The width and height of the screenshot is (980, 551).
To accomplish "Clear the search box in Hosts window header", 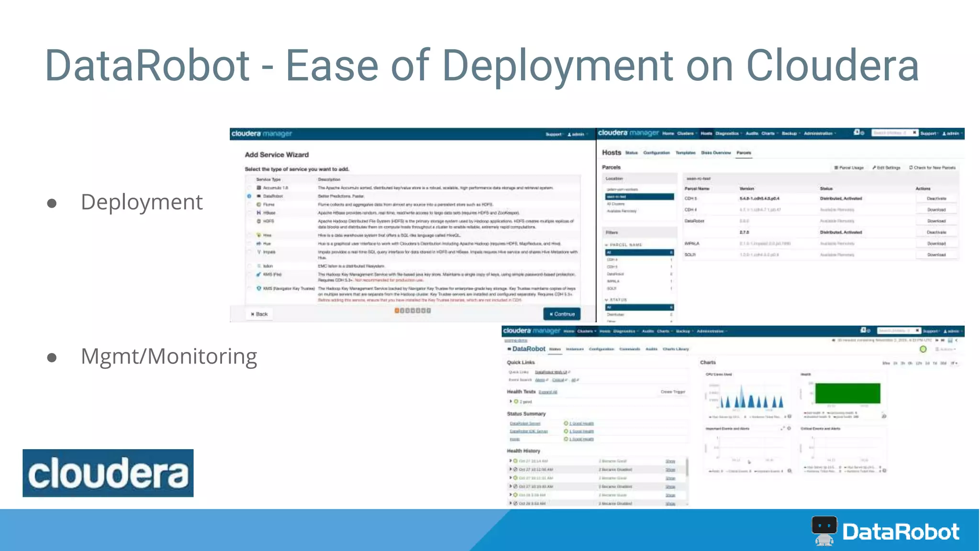I will (x=914, y=133).
